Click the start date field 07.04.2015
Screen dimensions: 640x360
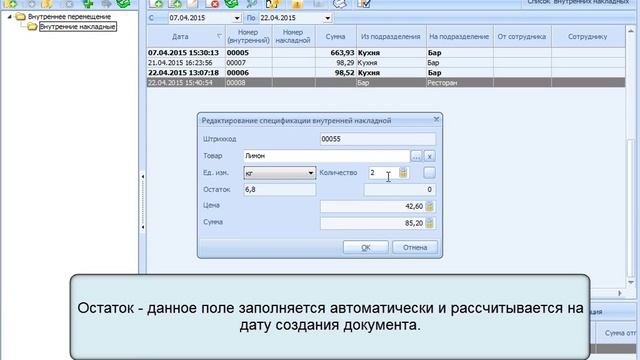tap(200, 18)
